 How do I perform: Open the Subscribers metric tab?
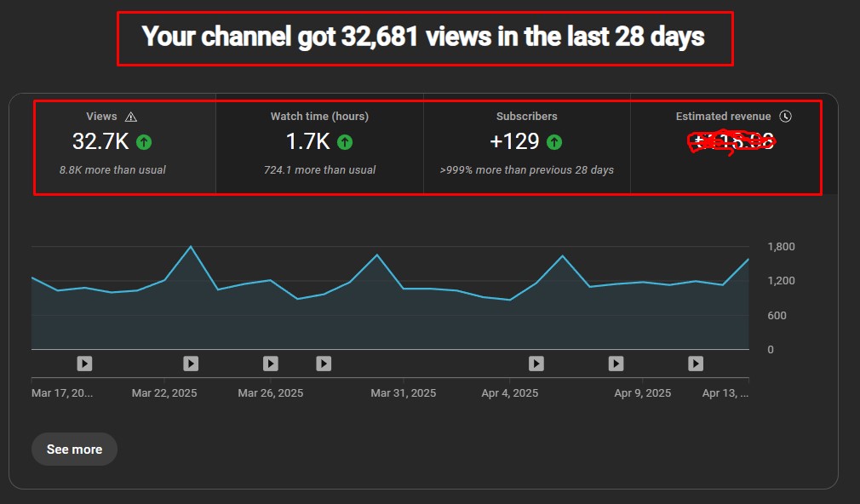[x=526, y=145]
